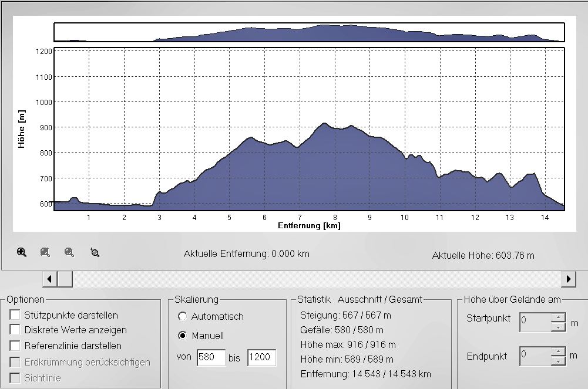588x389 pixels.
Task: Select 'Automatisch' scaling radio button
Action: tap(182, 316)
